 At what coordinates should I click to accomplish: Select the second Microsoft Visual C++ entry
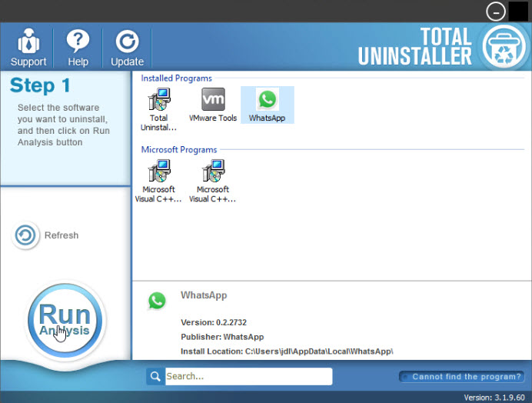point(213,181)
